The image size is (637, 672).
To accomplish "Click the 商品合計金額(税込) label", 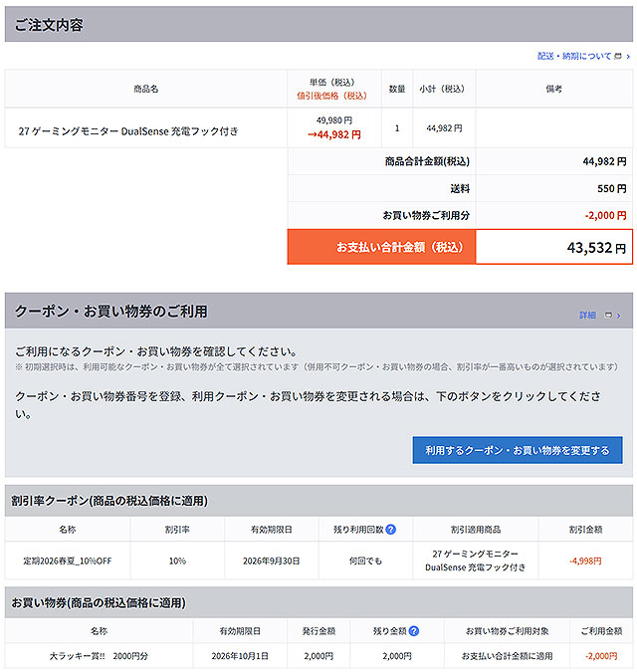I will coord(427,161).
